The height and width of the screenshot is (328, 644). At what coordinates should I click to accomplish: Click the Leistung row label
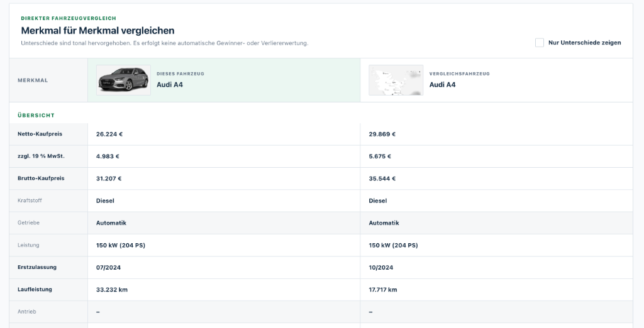28,245
